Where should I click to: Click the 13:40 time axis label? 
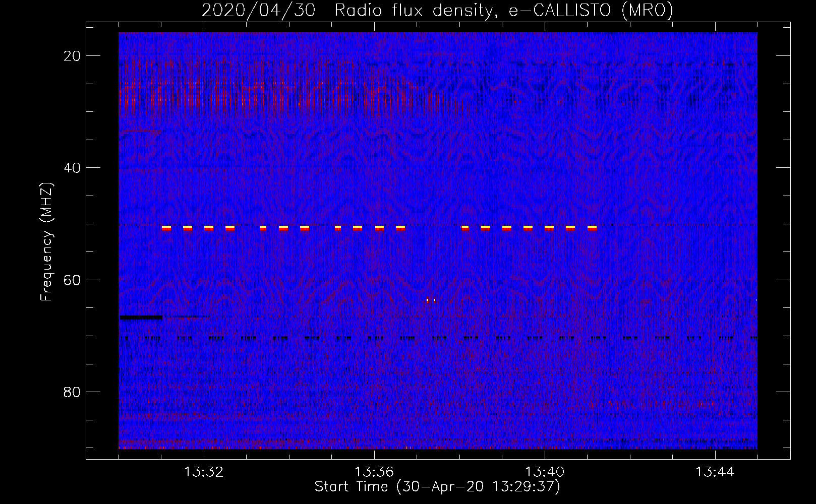tap(545, 472)
